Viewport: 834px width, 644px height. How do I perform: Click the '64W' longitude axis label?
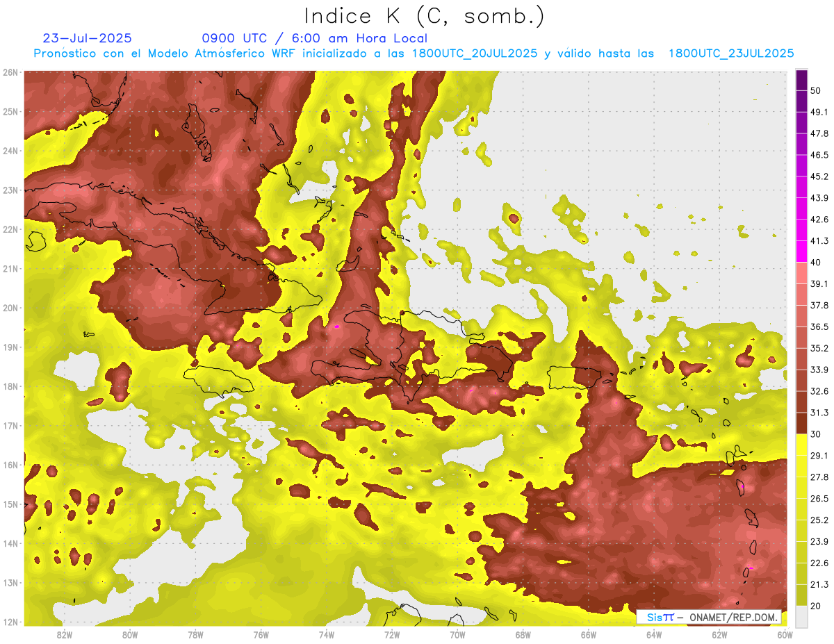[654, 634]
